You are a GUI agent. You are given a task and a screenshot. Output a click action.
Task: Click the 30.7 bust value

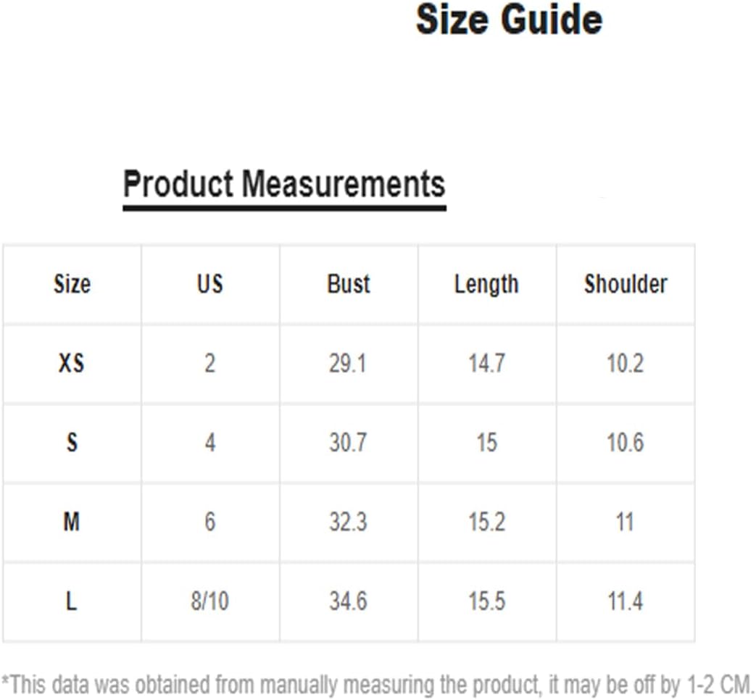pos(348,443)
